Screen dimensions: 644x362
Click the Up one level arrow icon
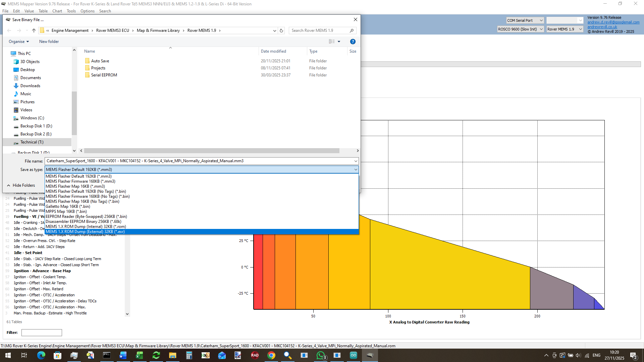point(34,31)
